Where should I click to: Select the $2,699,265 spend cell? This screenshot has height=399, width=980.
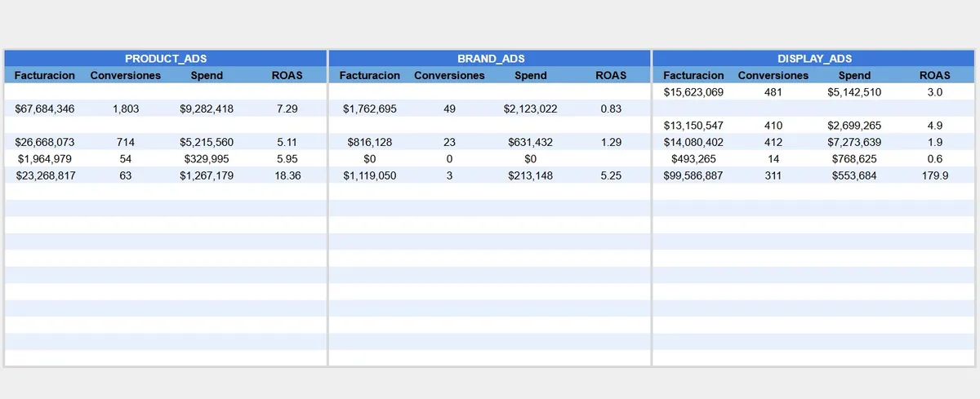coord(855,126)
